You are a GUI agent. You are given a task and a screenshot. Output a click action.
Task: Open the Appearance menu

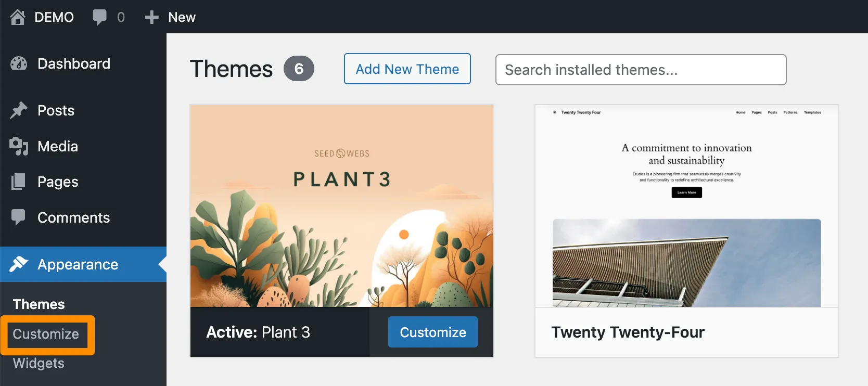[x=78, y=264]
